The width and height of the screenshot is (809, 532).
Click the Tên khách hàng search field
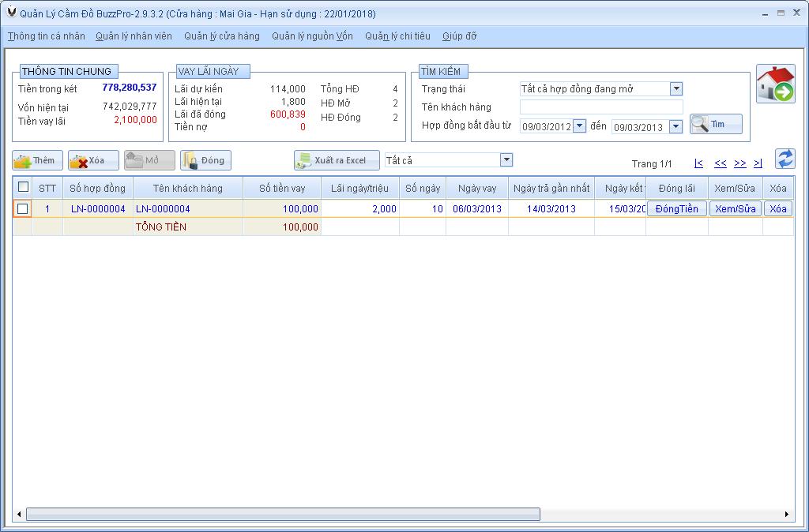click(x=601, y=107)
